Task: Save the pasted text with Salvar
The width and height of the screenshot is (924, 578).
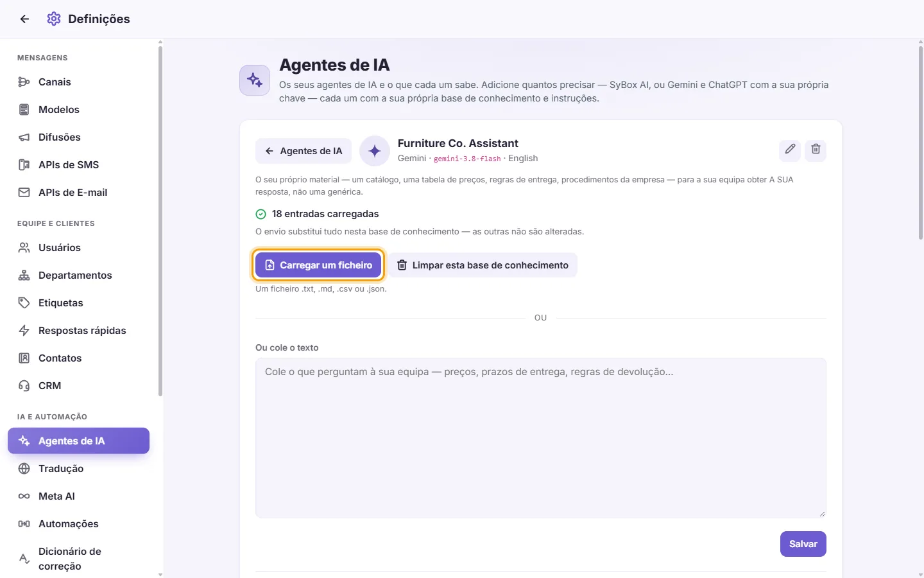Action: click(803, 544)
